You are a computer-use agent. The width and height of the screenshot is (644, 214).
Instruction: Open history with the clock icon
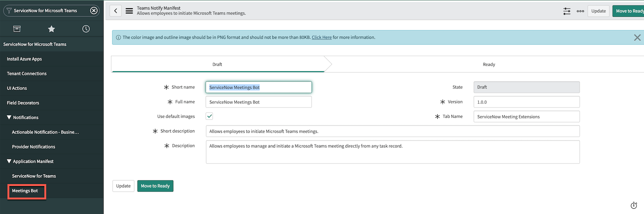pos(86,29)
